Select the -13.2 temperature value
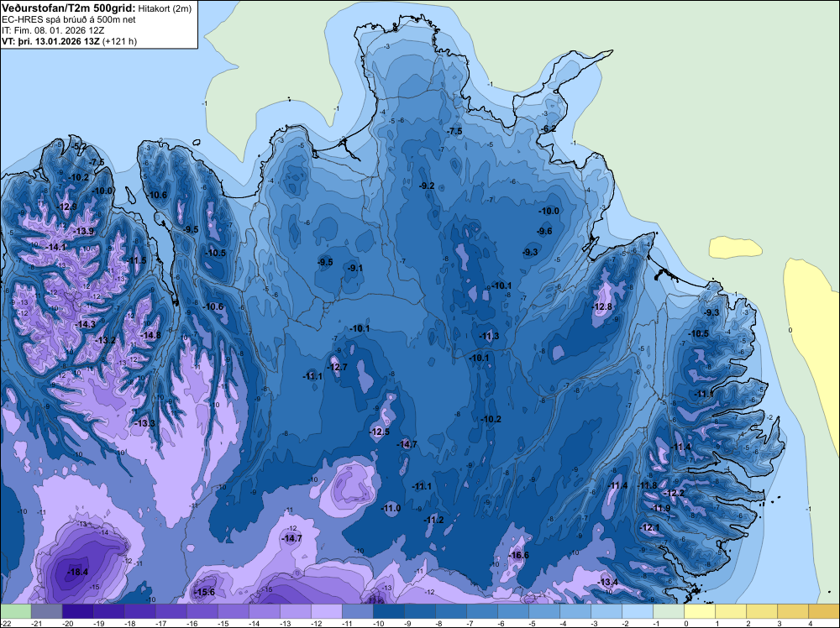The height and width of the screenshot is (628, 840). pyautogui.click(x=105, y=340)
